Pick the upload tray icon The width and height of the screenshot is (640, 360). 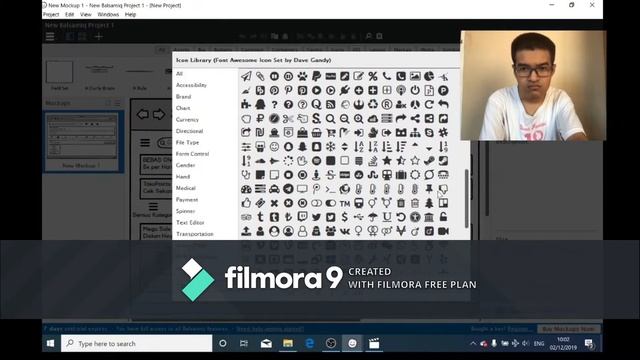(x=246, y=231)
